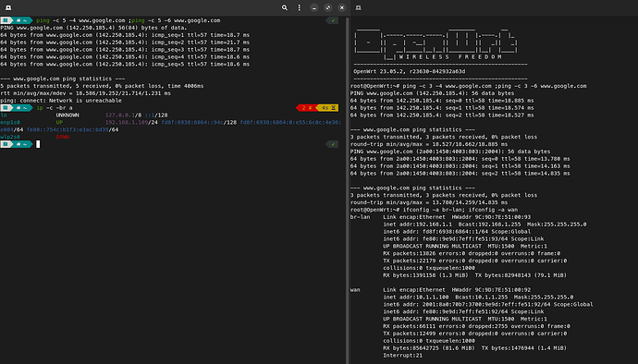Viewport: 638px width, 364px height.
Task: Click 'round-trip min/avg/max = 18.527' line
Action: coord(429,144)
